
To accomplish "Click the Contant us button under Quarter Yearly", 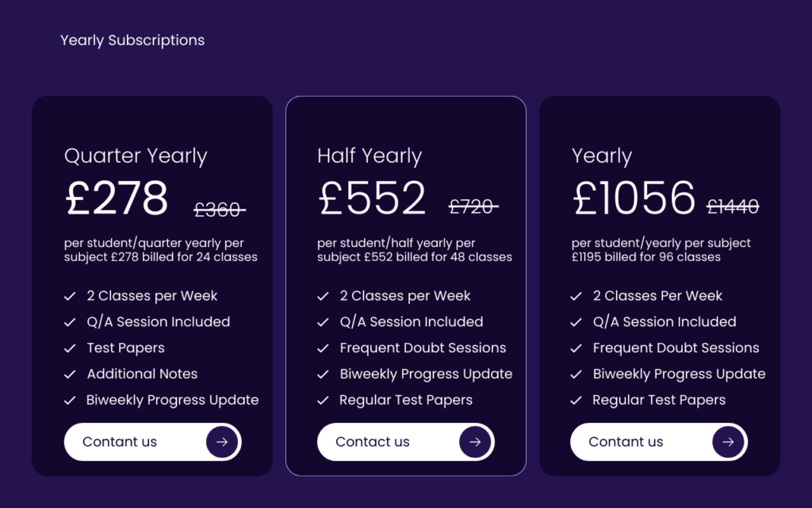I will 153,442.
